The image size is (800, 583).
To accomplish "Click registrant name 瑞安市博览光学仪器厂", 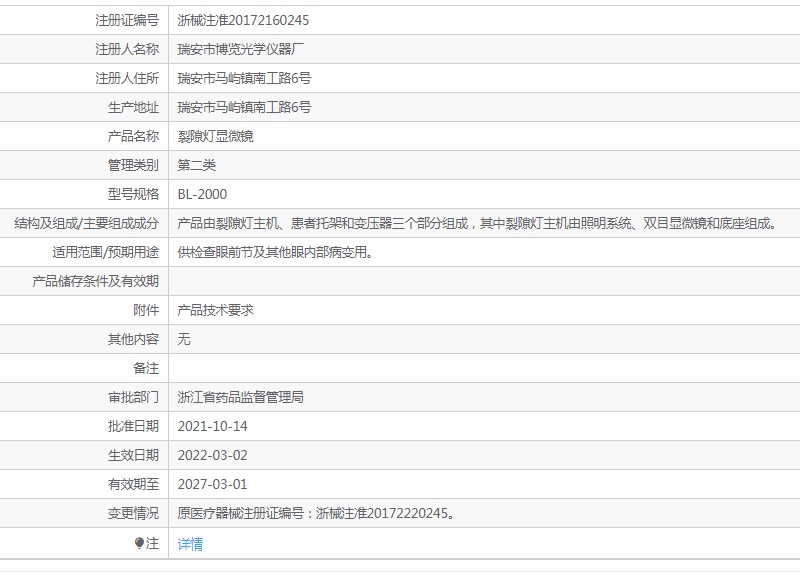I will [240, 49].
